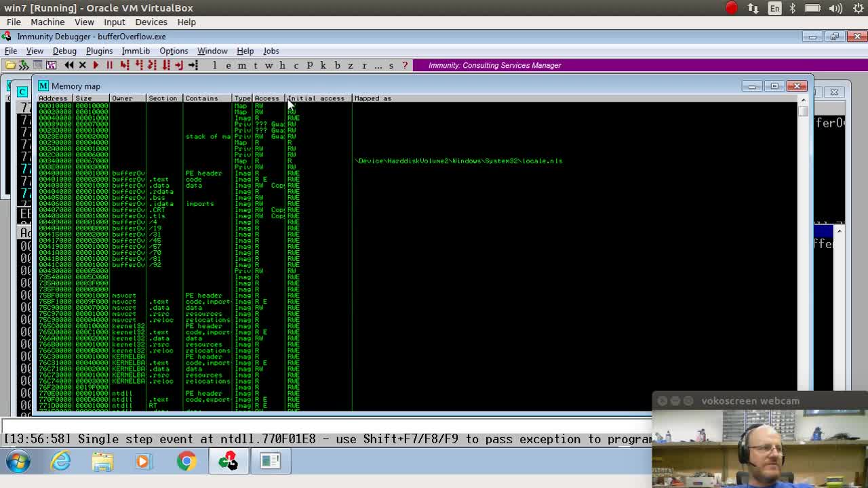Click the memory map vertical scrollbar
Screen dimensions: 868x488
804,203
